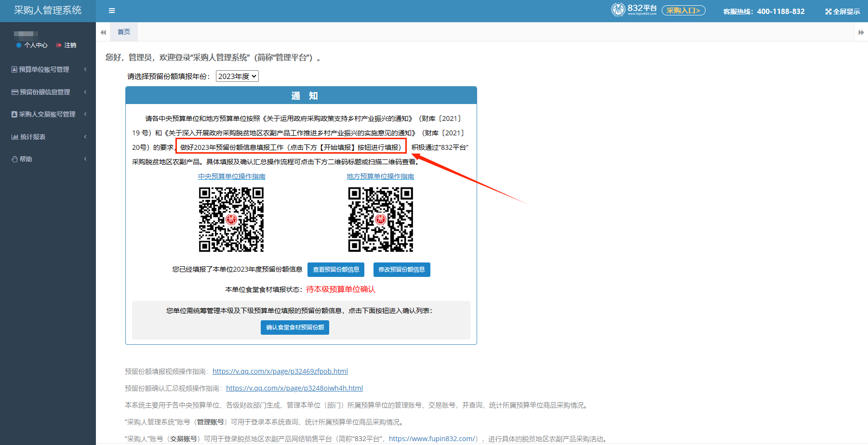The height and width of the screenshot is (445, 868).
Task: Expand 采购人交易账号管理 chevron
Action: point(85,114)
